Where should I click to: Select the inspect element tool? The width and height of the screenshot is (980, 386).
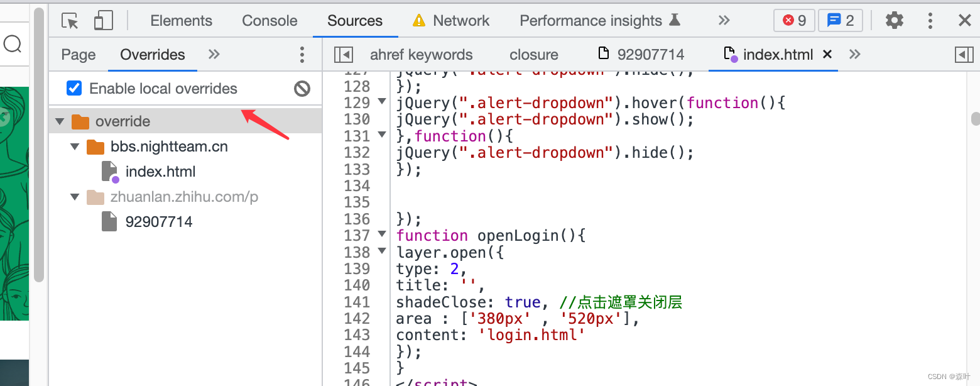(x=70, y=20)
